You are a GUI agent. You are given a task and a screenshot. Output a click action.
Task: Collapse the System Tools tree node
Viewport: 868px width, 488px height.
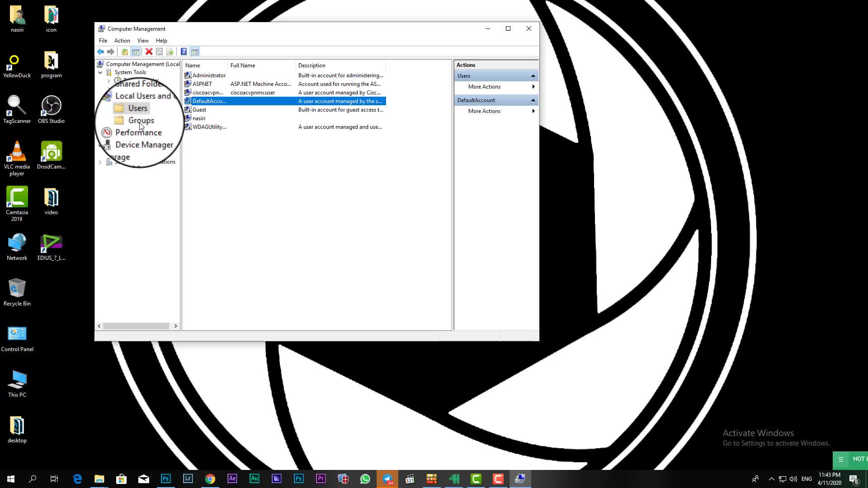tap(100, 72)
